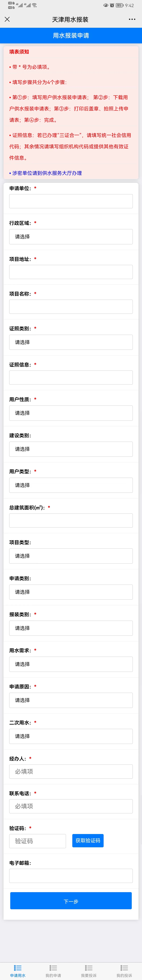
Task: Tap the 我的投诉 tab icon
Action: (124, 968)
